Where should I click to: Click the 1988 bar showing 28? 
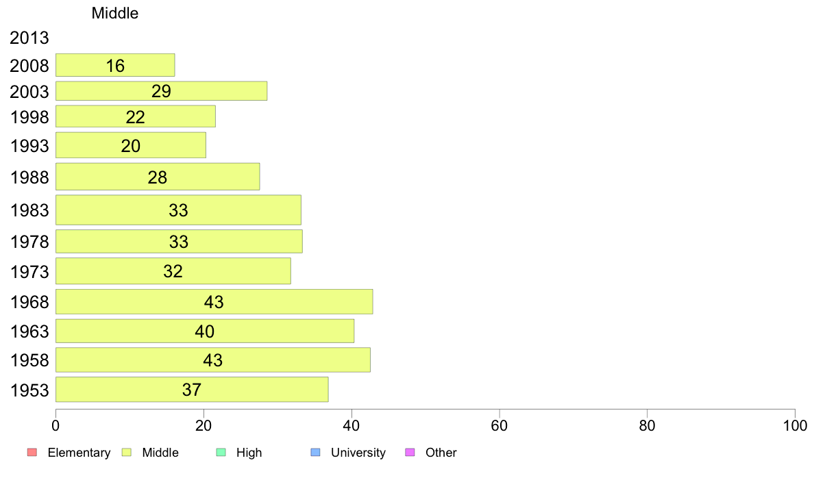(x=158, y=177)
